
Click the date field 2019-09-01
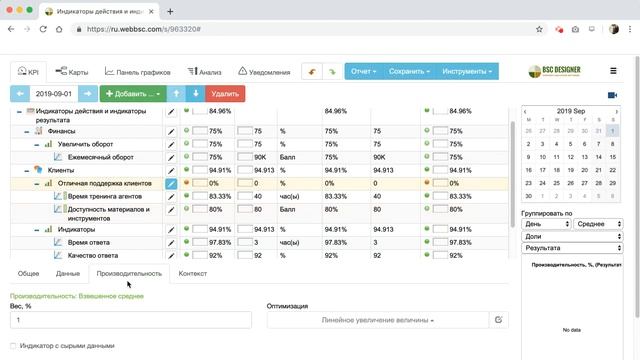click(x=54, y=94)
